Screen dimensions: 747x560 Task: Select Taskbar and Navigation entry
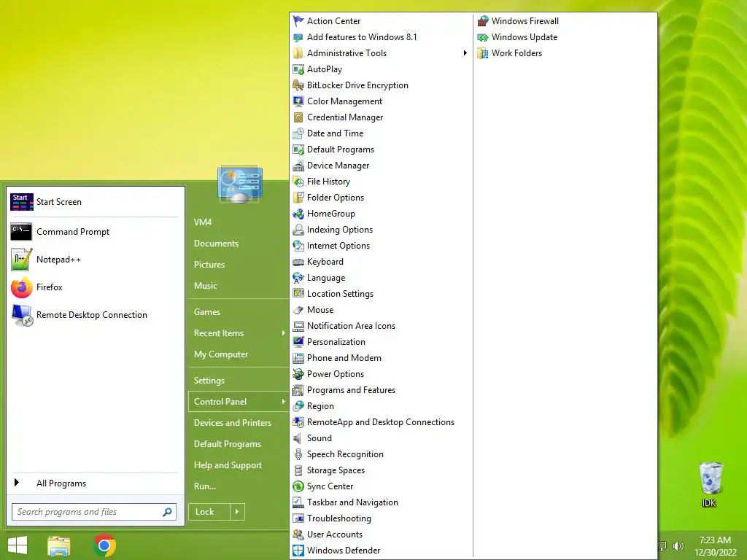click(352, 502)
